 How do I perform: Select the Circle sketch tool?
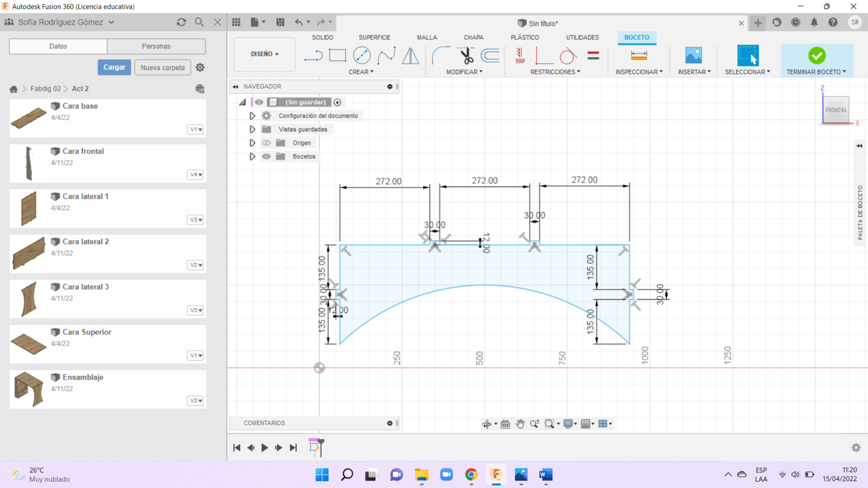click(361, 56)
